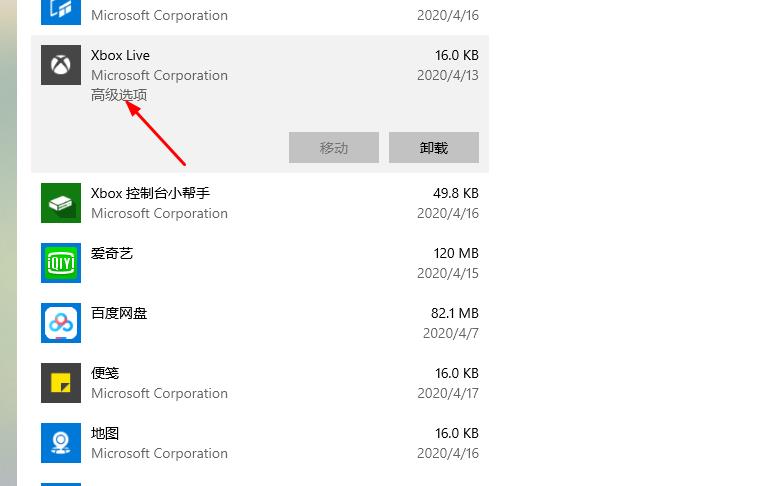Open 高级选项 link under Xbox Live
Viewport: 771px width, 486px height.
[x=119, y=95]
